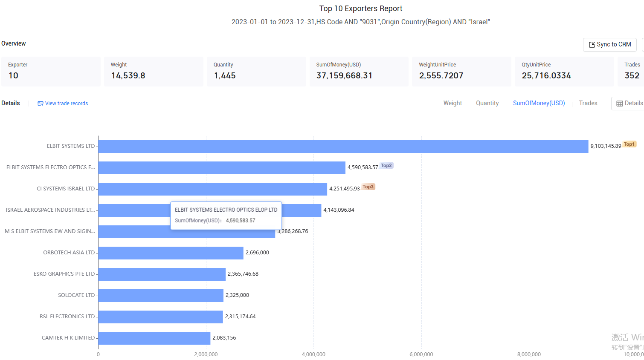
Task: Click the table grid icon in Details button
Action: point(620,104)
